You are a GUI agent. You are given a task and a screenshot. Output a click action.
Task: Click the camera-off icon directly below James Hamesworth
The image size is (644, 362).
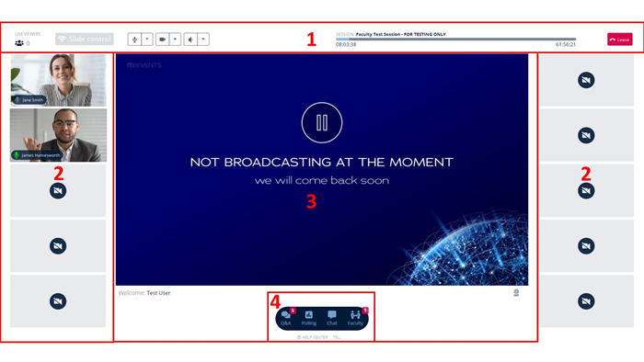tap(58, 190)
